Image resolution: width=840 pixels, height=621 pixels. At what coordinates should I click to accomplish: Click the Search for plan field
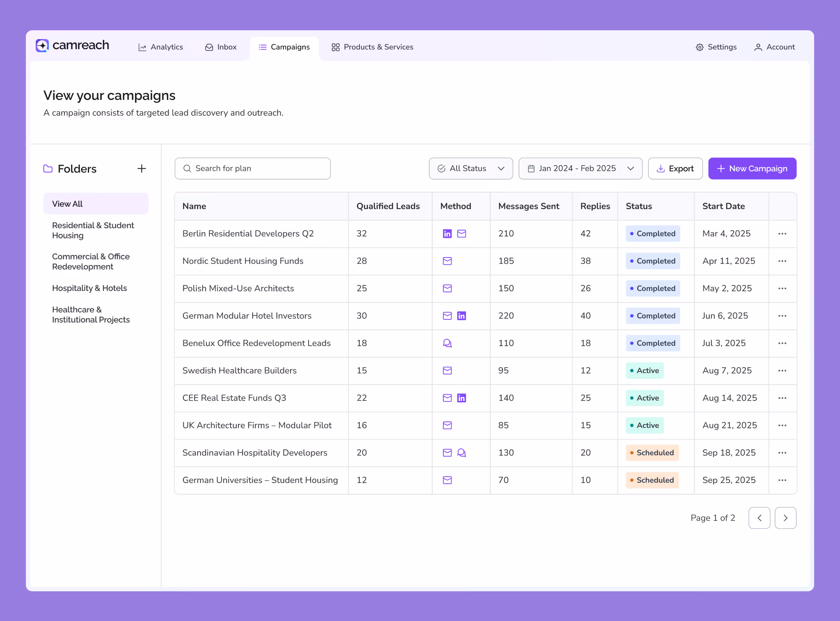[x=252, y=169]
